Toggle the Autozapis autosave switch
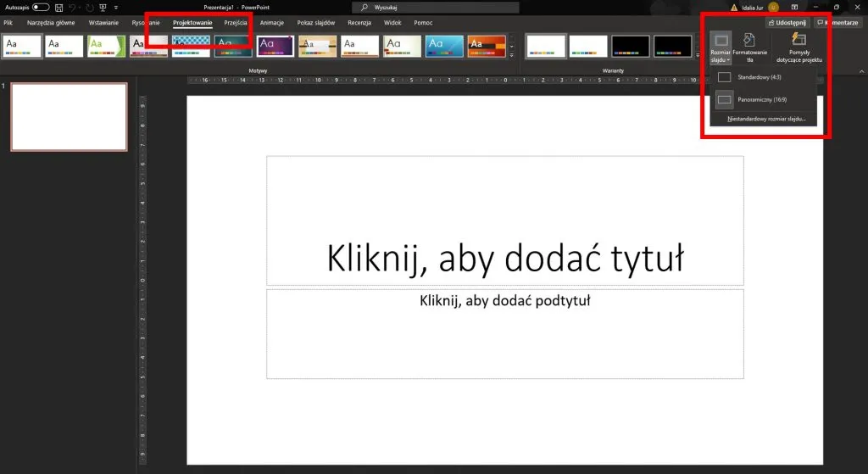This screenshot has width=868, height=474. [x=41, y=7]
